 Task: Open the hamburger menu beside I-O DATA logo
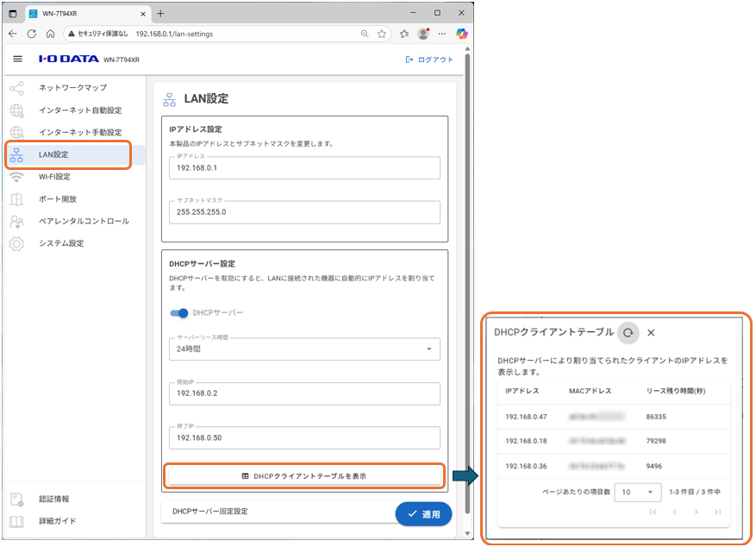pos(17,60)
